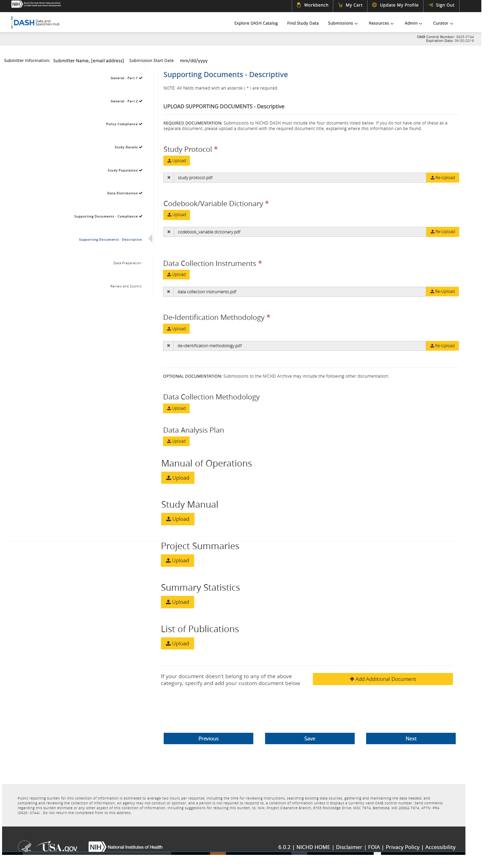Open the Privacy Policy footer link
Viewport: 490px width, 868px height.
pos(402,847)
